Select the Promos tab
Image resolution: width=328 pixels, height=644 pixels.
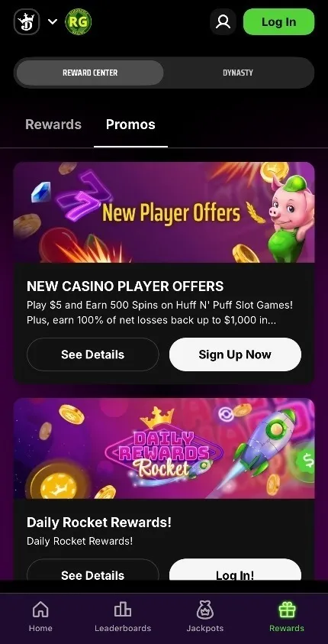tap(130, 125)
